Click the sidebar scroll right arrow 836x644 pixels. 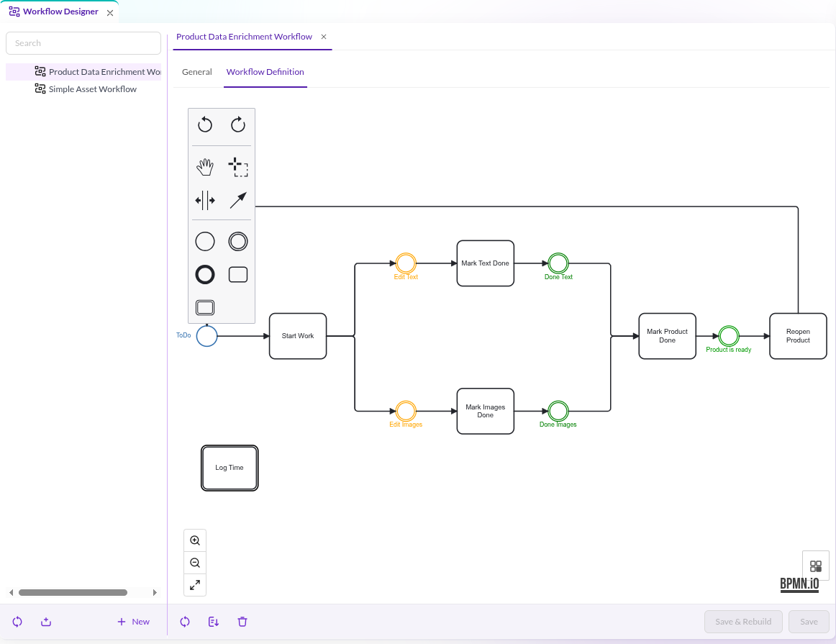coord(155,592)
